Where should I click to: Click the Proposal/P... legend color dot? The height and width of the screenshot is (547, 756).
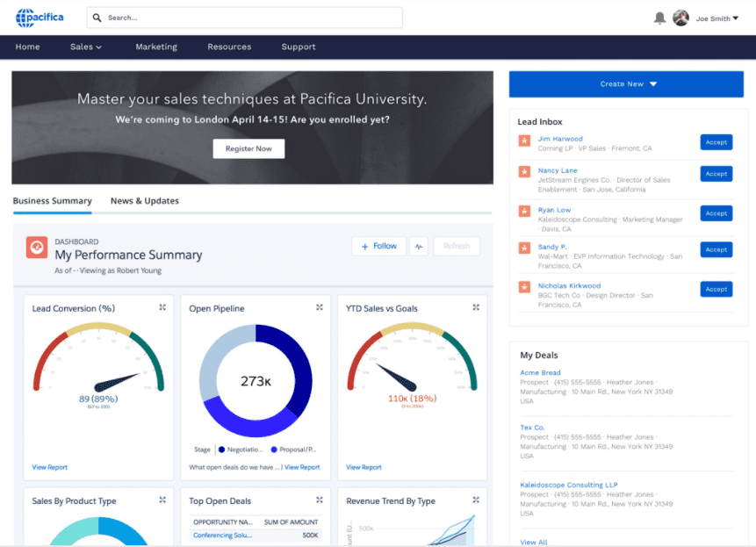tap(274, 450)
